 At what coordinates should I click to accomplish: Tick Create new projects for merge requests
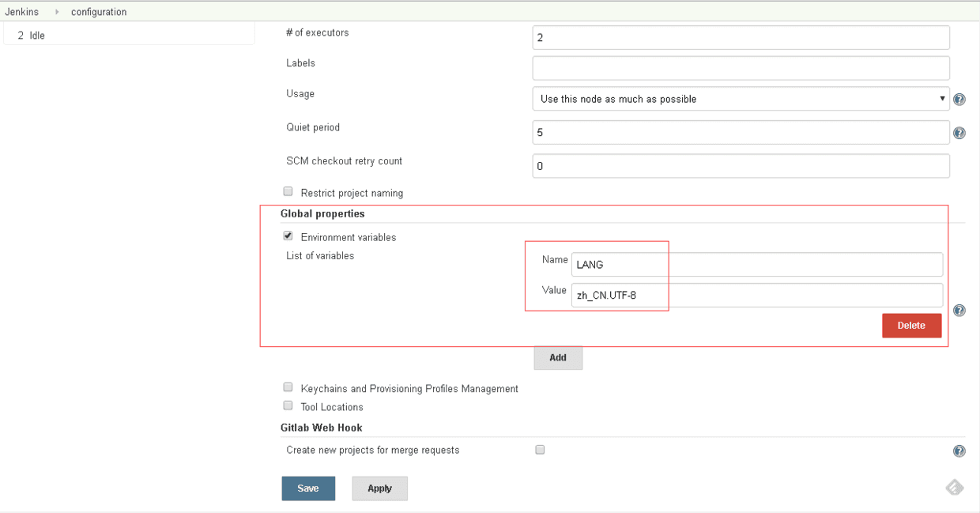[540, 450]
